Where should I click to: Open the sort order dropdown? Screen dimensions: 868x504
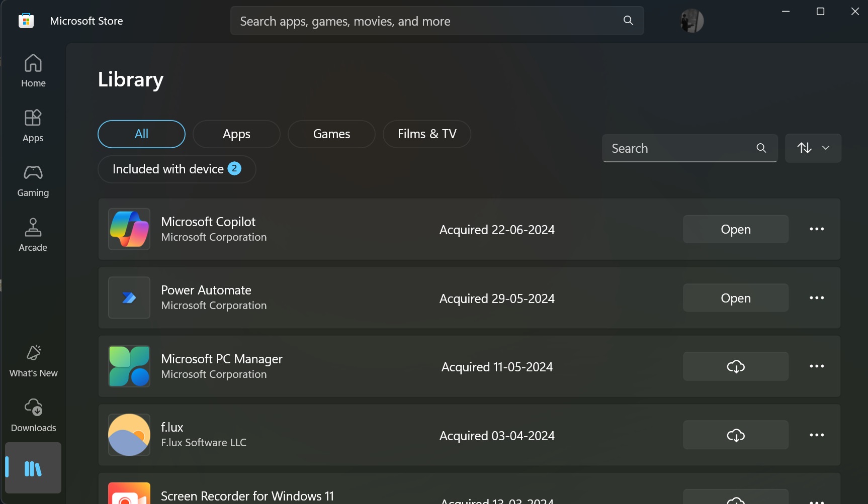click(813, 148)
